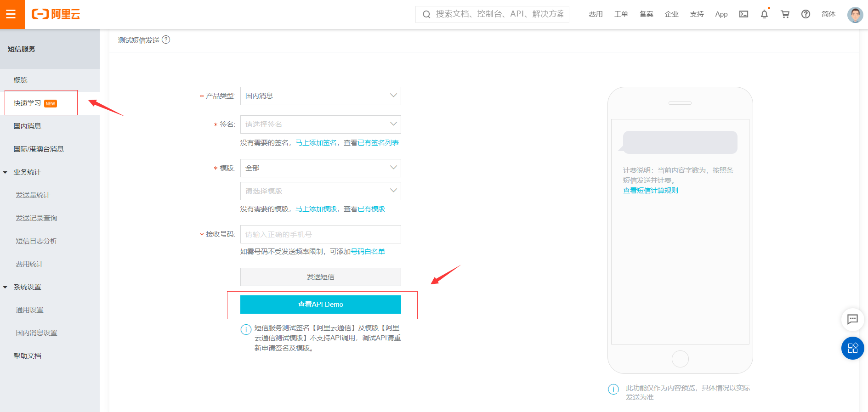This screenshot has width=868, height=412.
Task: Focus the 接收号码 phone input
Action: click(320, 234)
